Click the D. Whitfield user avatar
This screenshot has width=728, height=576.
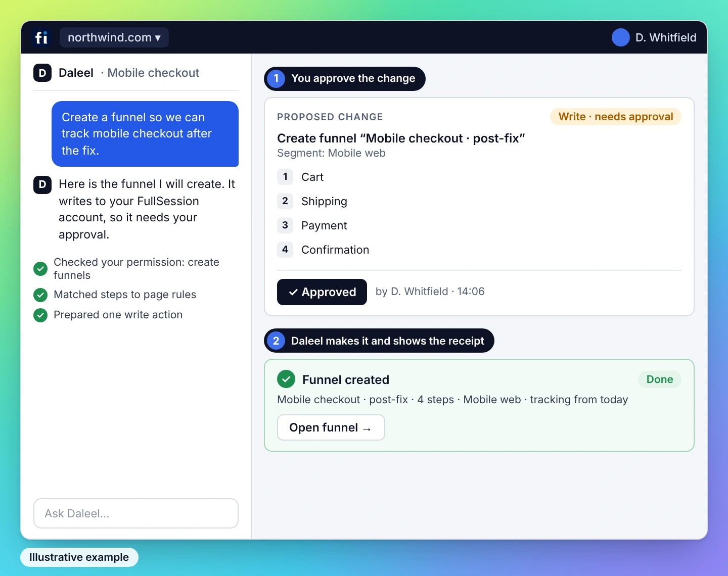tap(620, 37)
